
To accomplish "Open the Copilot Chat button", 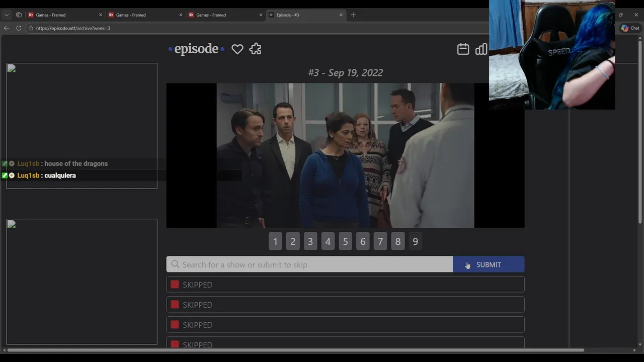I will [x=630, y=28].
